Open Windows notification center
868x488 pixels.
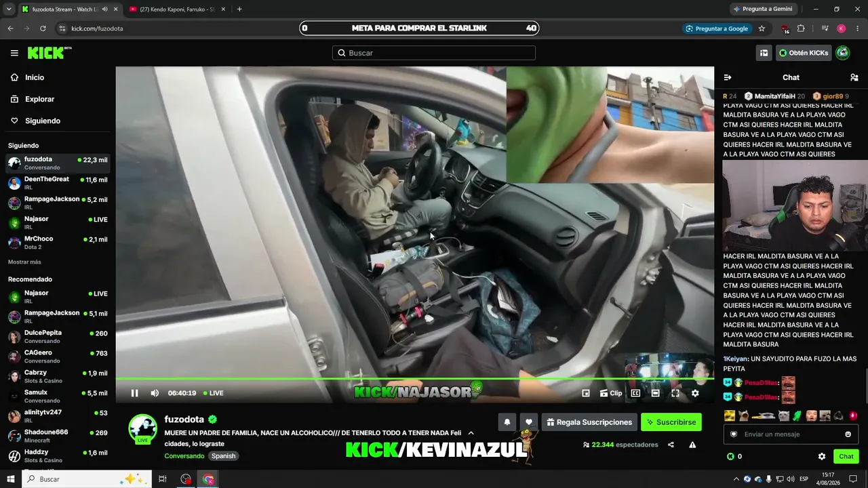click(853, 479)
